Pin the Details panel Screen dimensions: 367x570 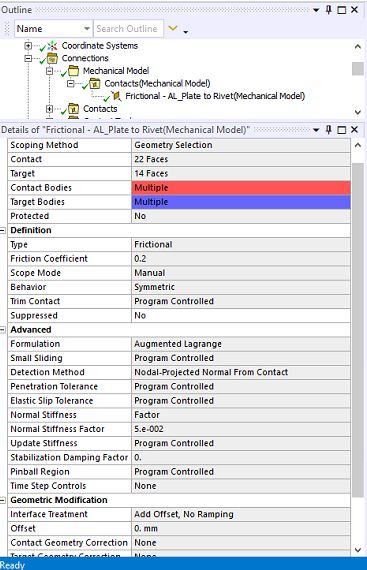tap(328, 130)
